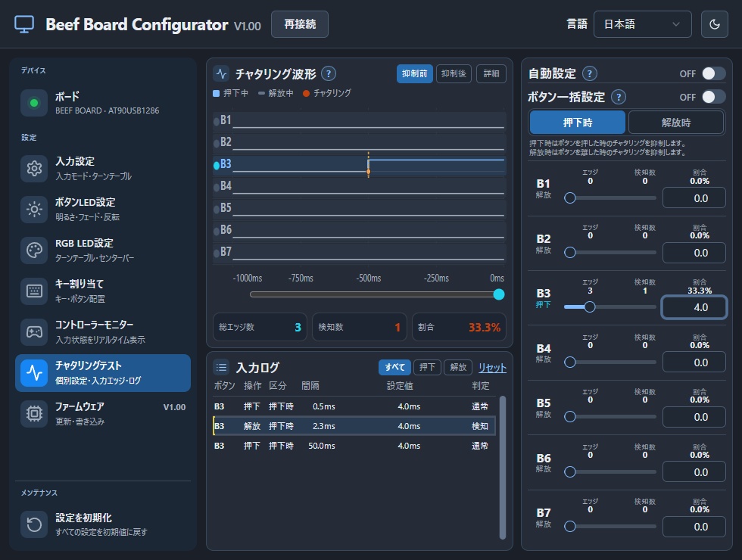Open ファームウェア update page
Screen dimensions: 742x560
[103, 414]
